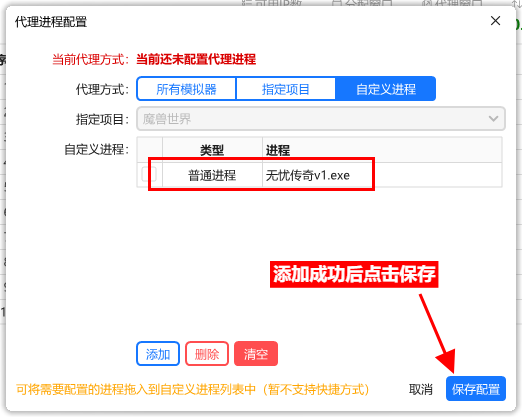Click the 当前还未配置代理进程 status text
The image size is (522, 417).
196,59
